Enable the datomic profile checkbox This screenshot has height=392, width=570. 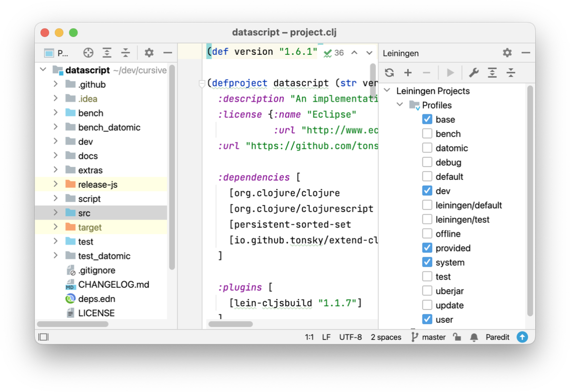click(x=427, y=148)
